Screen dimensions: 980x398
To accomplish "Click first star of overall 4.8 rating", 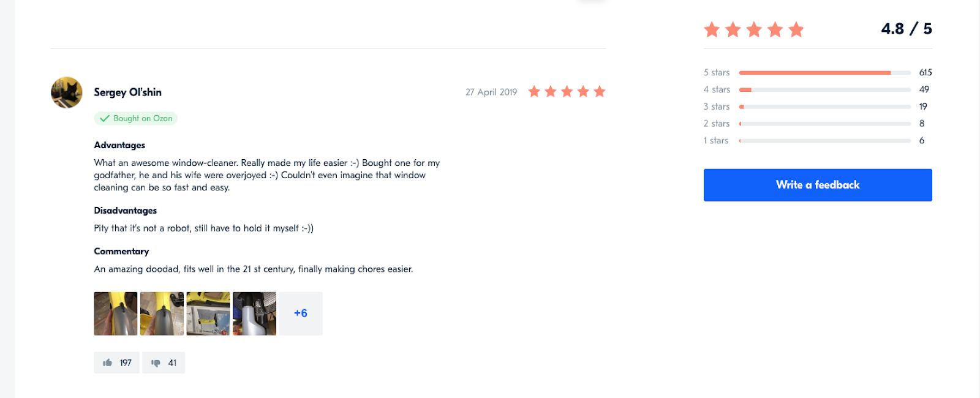I will pyautogui.click(x=712, y=29).
